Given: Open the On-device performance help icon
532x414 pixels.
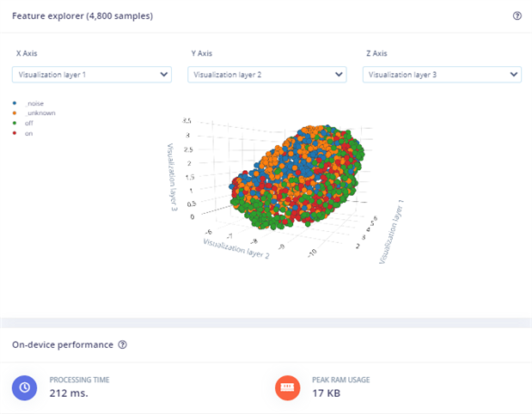Looking at the screenshot, I should [123, 344].
